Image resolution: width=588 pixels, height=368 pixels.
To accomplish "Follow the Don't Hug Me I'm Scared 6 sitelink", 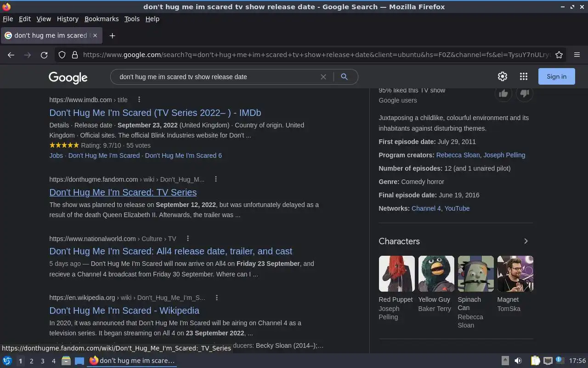I will 183,155.
